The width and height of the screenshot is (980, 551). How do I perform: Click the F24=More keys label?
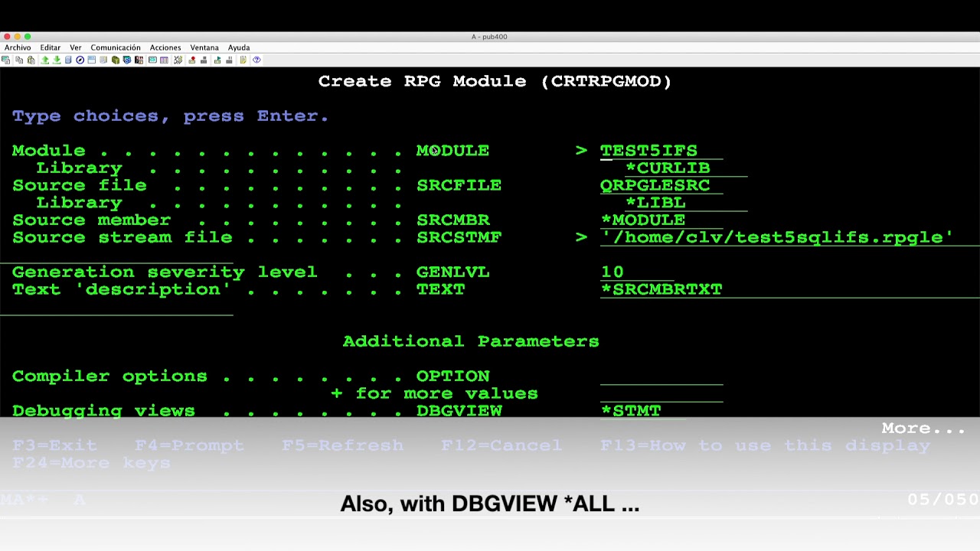click(92, 463)
